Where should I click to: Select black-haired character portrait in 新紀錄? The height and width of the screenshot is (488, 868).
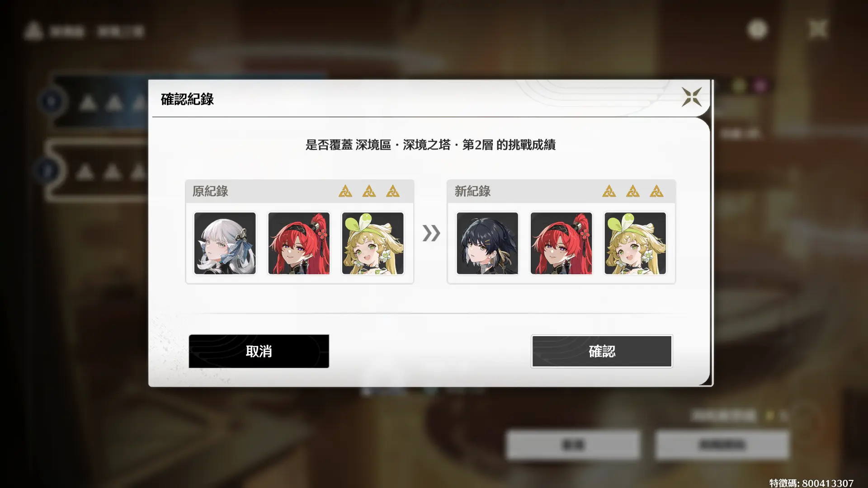pyautogui.click(x=487, y=244)
